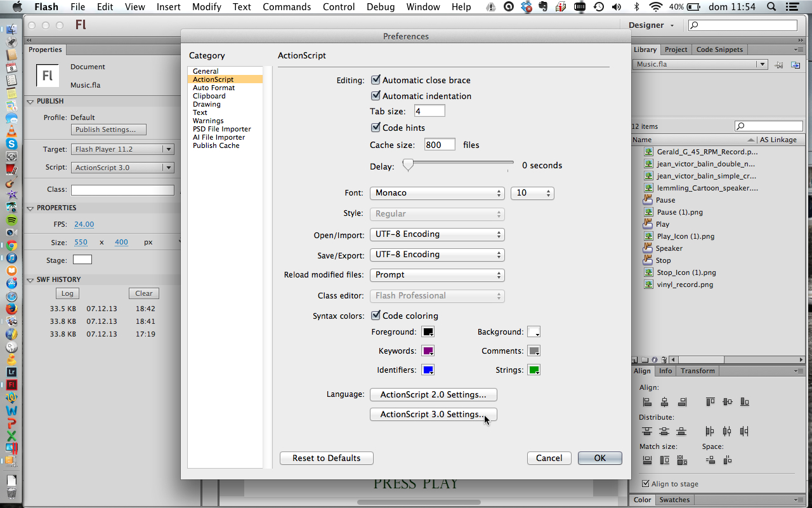This screenshot has height=508, width=812.
Task: Click ActionScript 2.0 Settings button
Action: coord(433,394)
